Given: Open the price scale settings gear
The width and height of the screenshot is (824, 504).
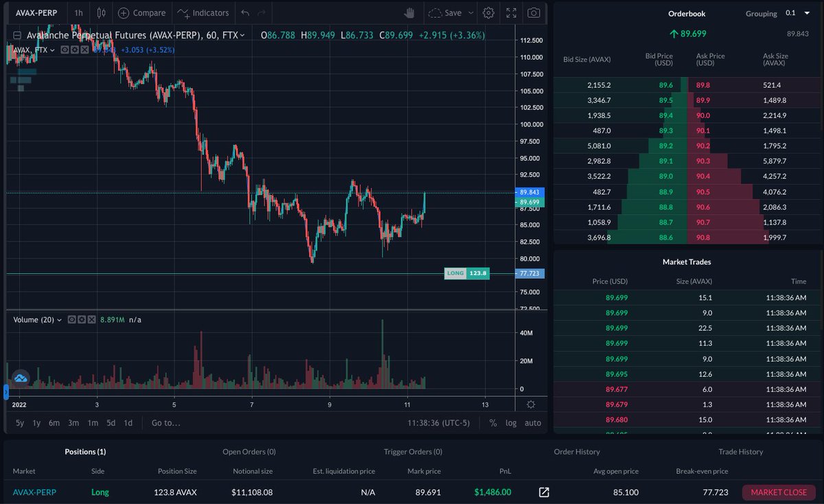Looking at the screenshot, I should [x=531, y=405].
